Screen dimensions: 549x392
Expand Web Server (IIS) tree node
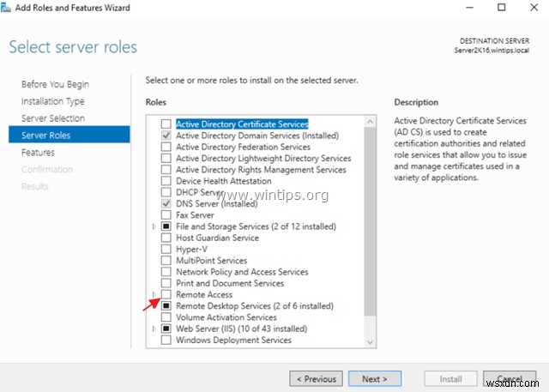(154, 329)
